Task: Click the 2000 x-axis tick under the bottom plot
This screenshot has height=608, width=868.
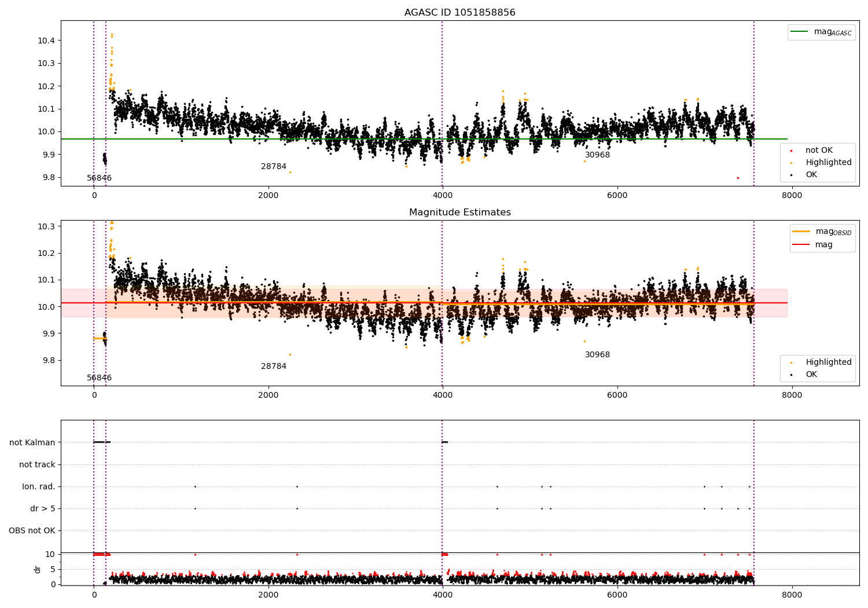Action: pos(269,595)
